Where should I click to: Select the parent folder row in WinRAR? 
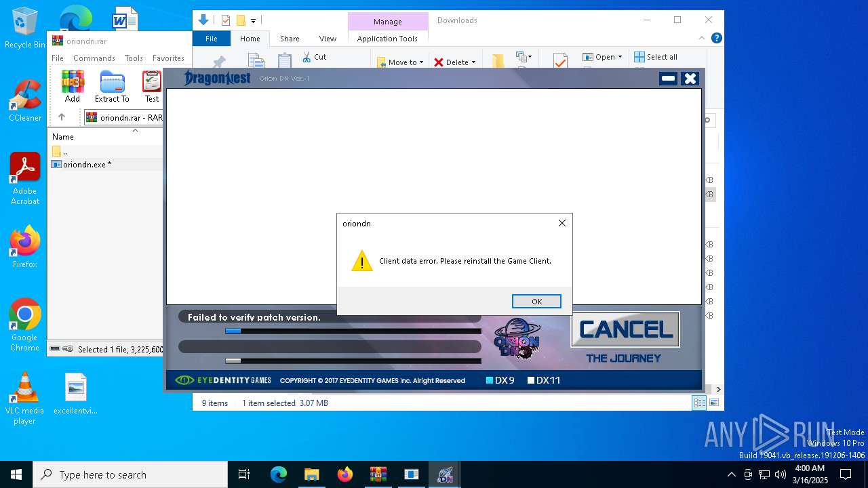point(106,151)
